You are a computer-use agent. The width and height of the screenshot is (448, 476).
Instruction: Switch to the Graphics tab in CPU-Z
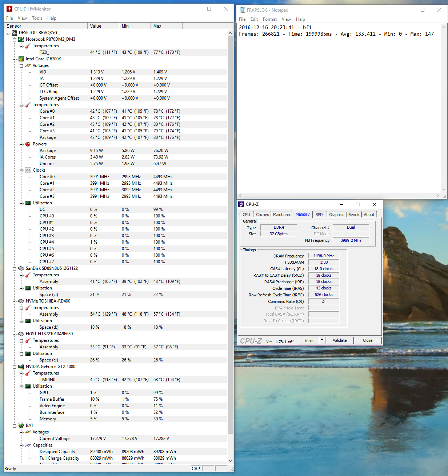(337, 215)
